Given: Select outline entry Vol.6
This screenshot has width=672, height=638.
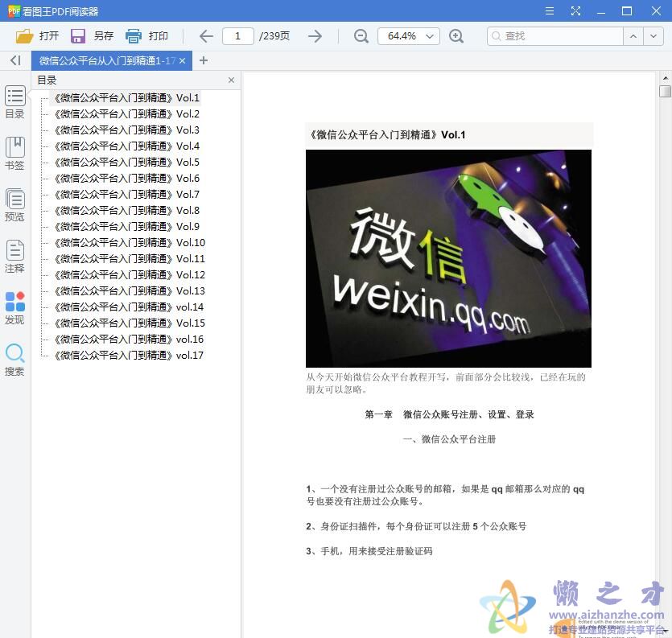Looking at the screenshot, I should point(127,179).
